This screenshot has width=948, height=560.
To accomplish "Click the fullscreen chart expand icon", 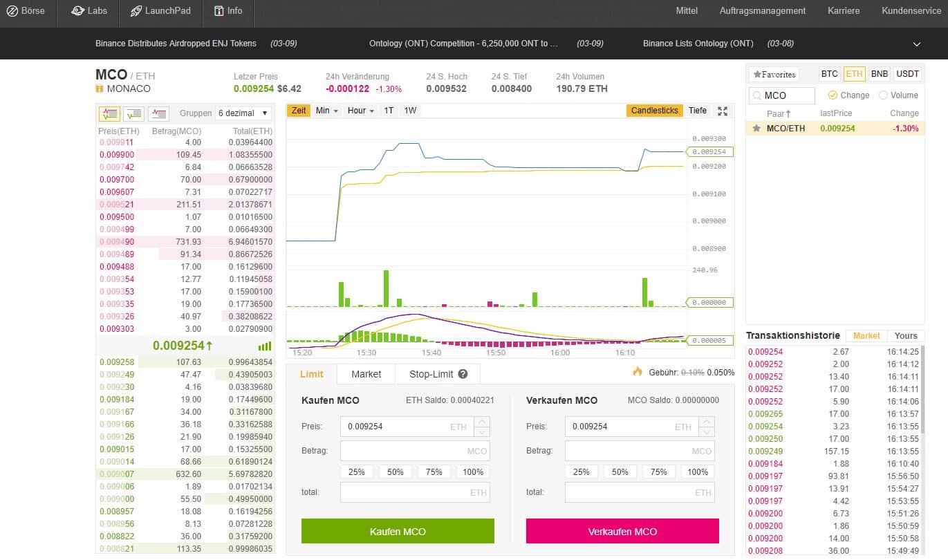I will 723,111.
